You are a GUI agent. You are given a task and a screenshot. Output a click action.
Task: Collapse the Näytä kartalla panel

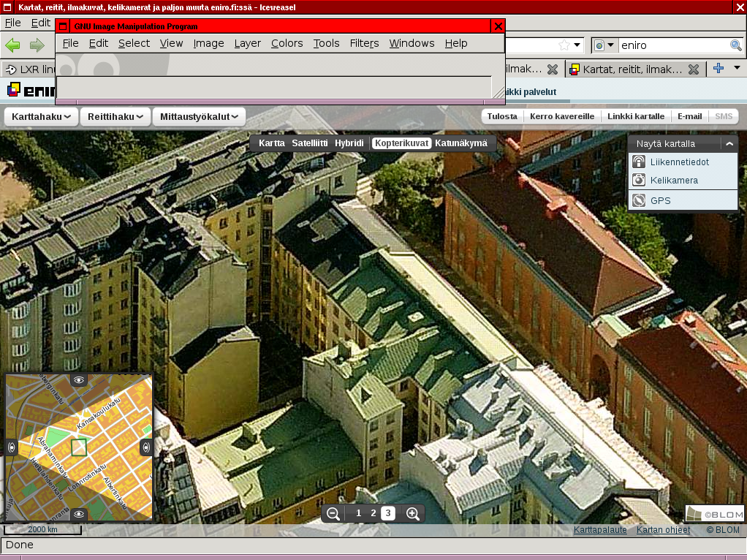(x=729, y=143)
